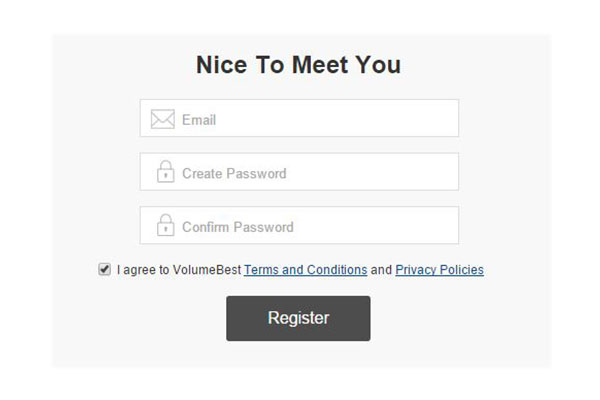Click the word 'Policies' in the privacy link
600x400 pixels.
coord(461,270)
